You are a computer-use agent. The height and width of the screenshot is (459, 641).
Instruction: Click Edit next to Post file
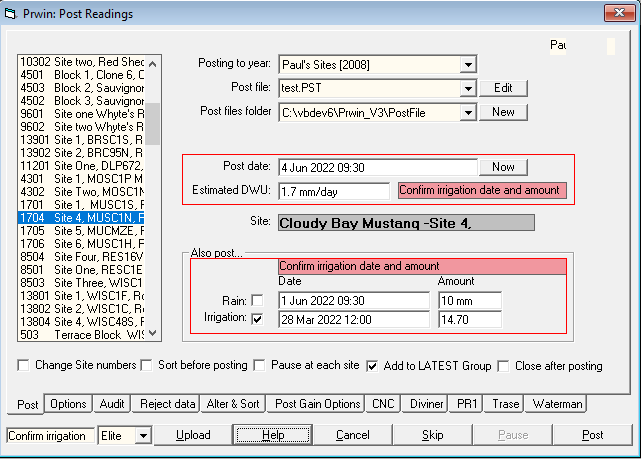pos(503,88)
